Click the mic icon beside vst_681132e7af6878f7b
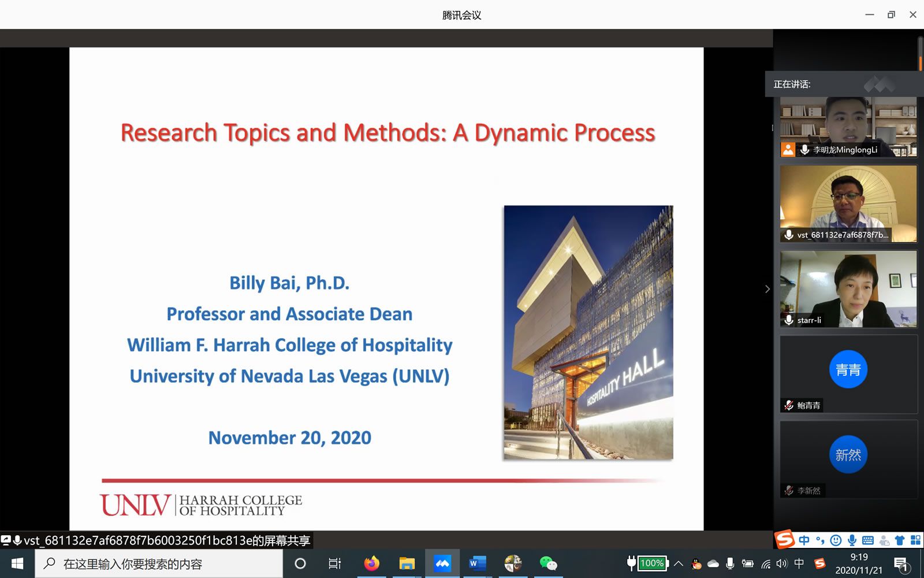Screen dimensions: 924x578 pos(789,235)
